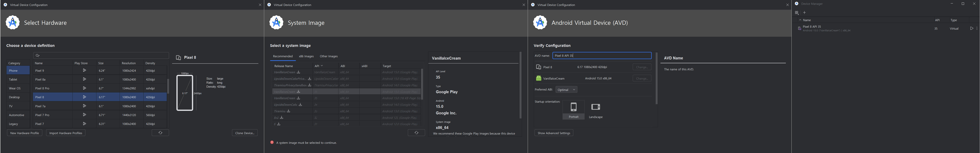Viewport: 980px width, 153px height.
Task: Click the Type column header in Device Manager
Action: 954,20
